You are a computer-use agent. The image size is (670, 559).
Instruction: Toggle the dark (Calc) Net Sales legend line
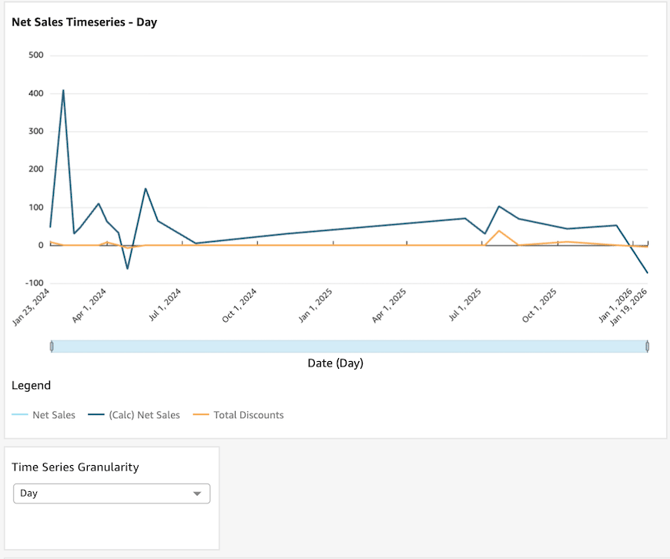(x=96, y=415)
